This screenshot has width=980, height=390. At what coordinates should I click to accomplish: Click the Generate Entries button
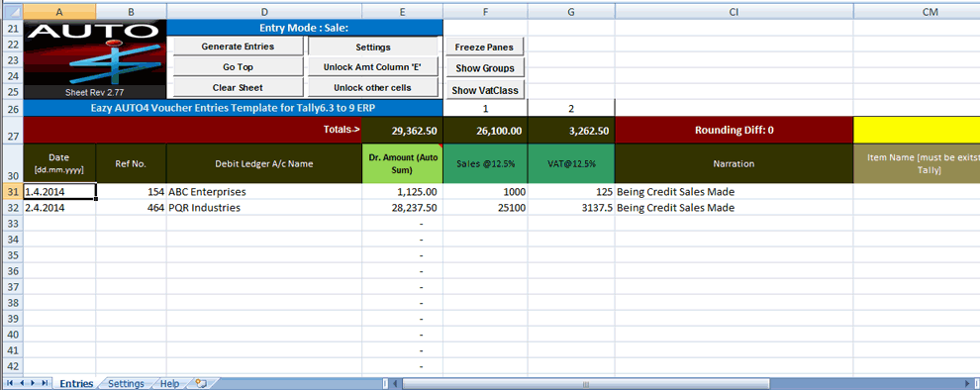click(238, 47)
